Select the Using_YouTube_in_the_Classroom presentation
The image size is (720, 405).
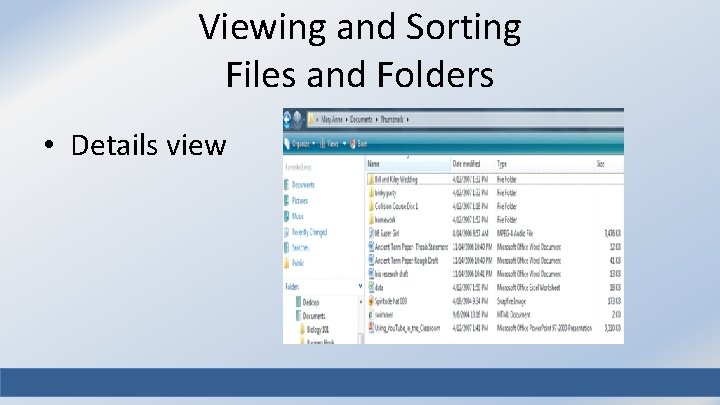point(407,328)
